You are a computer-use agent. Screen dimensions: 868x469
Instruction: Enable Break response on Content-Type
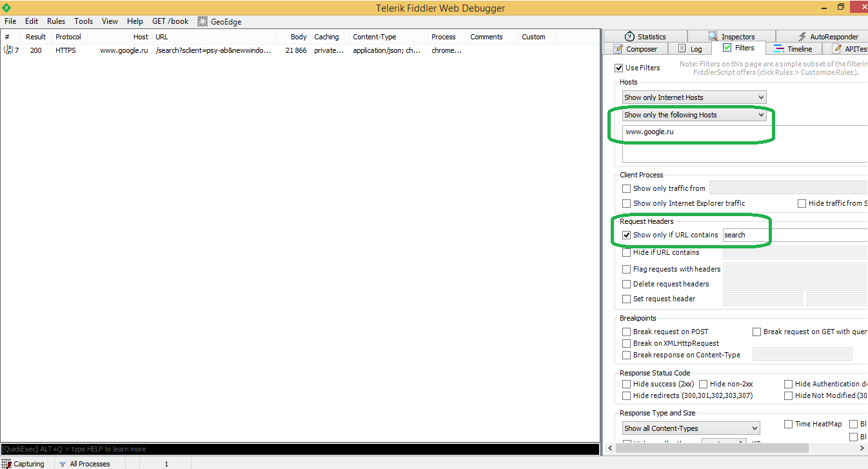click(626, 355)
